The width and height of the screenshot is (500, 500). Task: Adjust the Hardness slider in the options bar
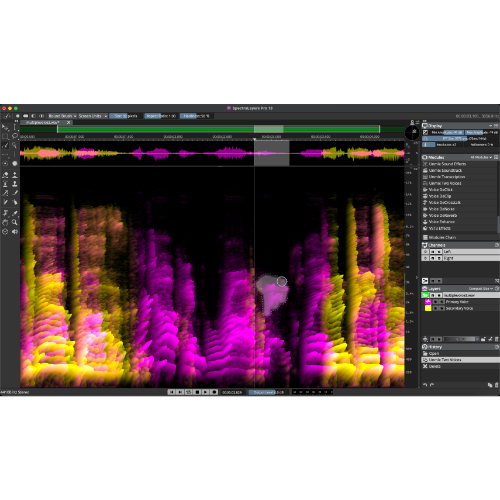click(197, 116)
